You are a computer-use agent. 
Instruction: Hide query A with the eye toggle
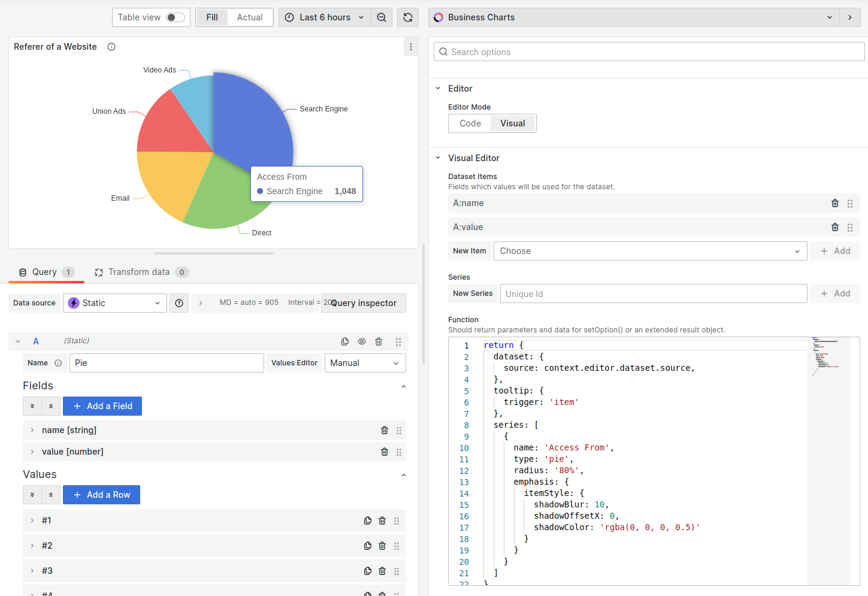coord(362,341)
